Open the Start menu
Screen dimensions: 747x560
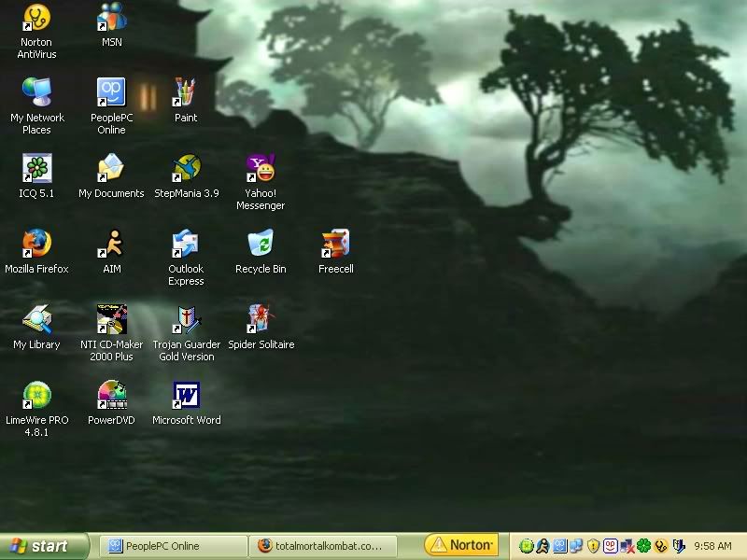[44, 546]
